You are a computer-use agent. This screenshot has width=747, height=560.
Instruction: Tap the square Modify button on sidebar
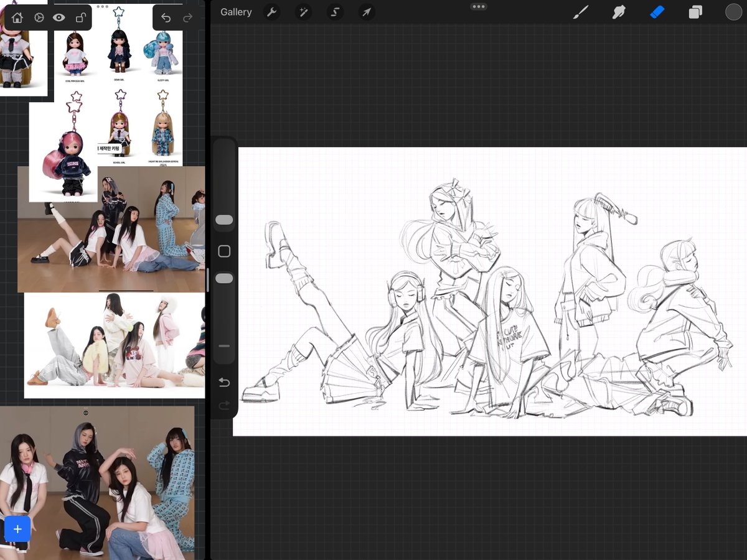coord(224,251)
